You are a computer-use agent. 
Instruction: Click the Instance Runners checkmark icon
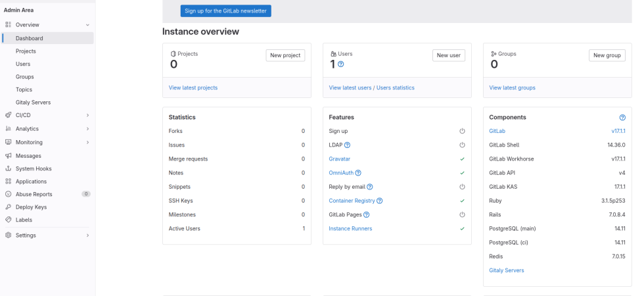coord(462,229)
